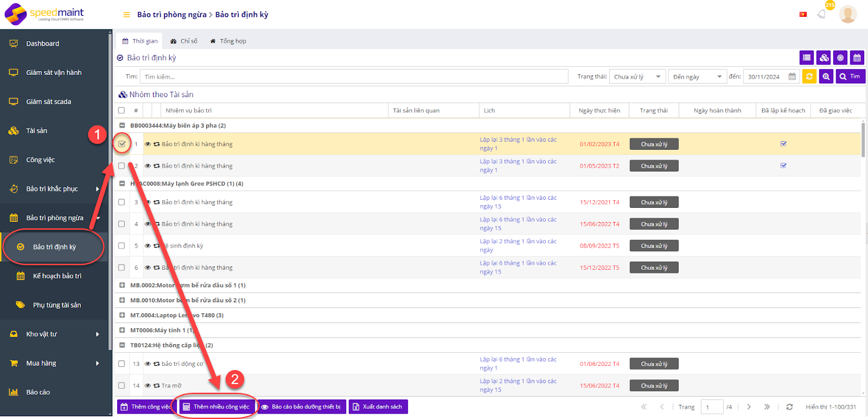Expand the MT0006 Máy tính 1 group
This screenshot has height=419, width=868.
pyautogui.click(x=122, y=330)
